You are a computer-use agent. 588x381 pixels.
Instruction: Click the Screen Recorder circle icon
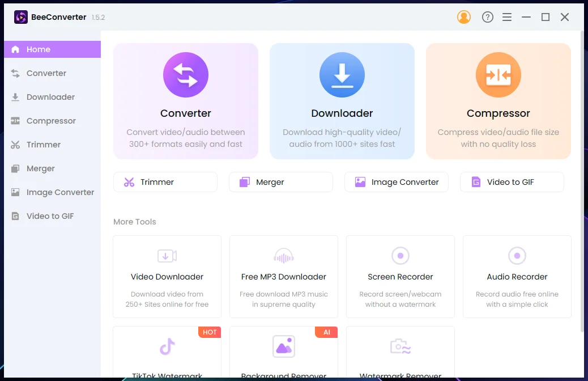pyautogui.click(x=400, y=256)
